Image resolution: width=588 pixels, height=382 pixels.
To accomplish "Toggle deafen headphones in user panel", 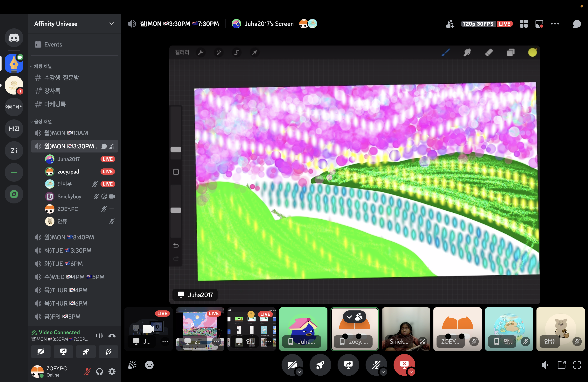I will coord(99,371).
